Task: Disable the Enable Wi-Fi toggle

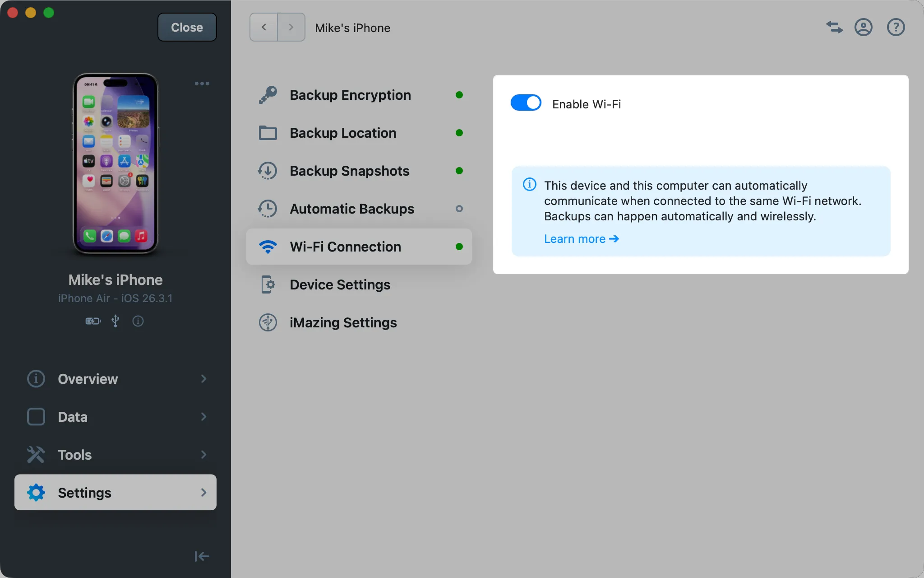Action: (x=525, y=103)
